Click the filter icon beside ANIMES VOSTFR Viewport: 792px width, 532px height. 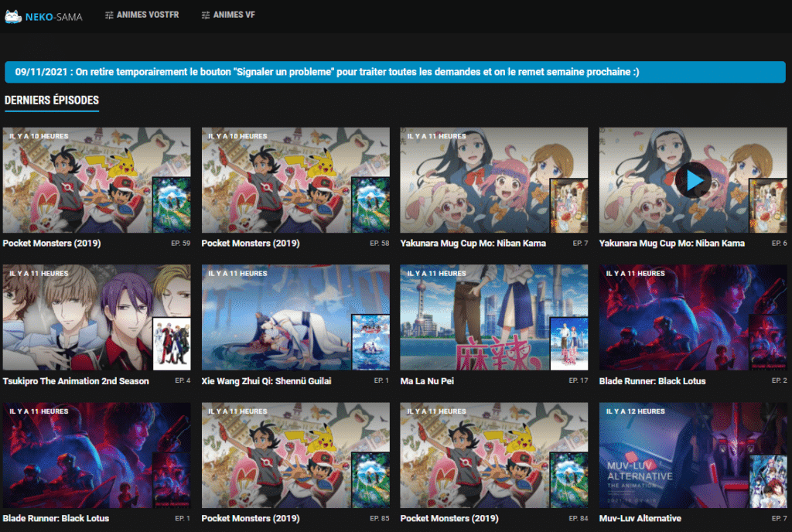click(108, 14)
